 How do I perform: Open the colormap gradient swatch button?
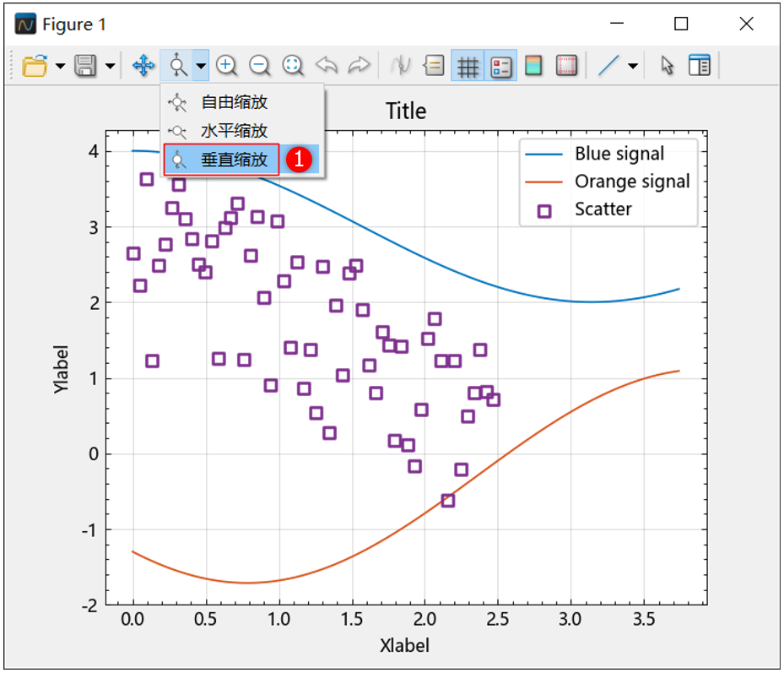(533, 66)
